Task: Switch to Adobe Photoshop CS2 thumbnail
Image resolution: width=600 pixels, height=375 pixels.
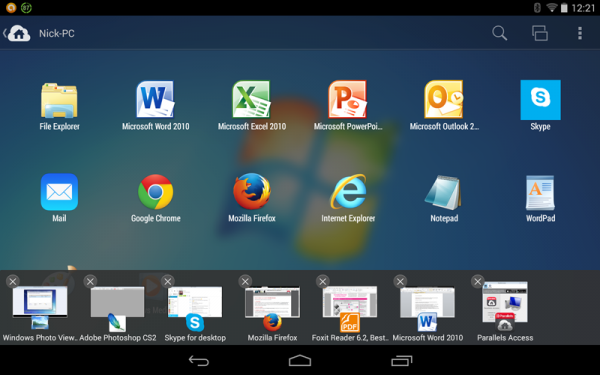Action: [117, 302]
